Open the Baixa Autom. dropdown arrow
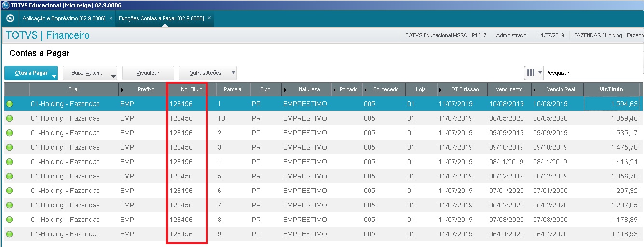644x247 pixels. (x=113, y=76)
